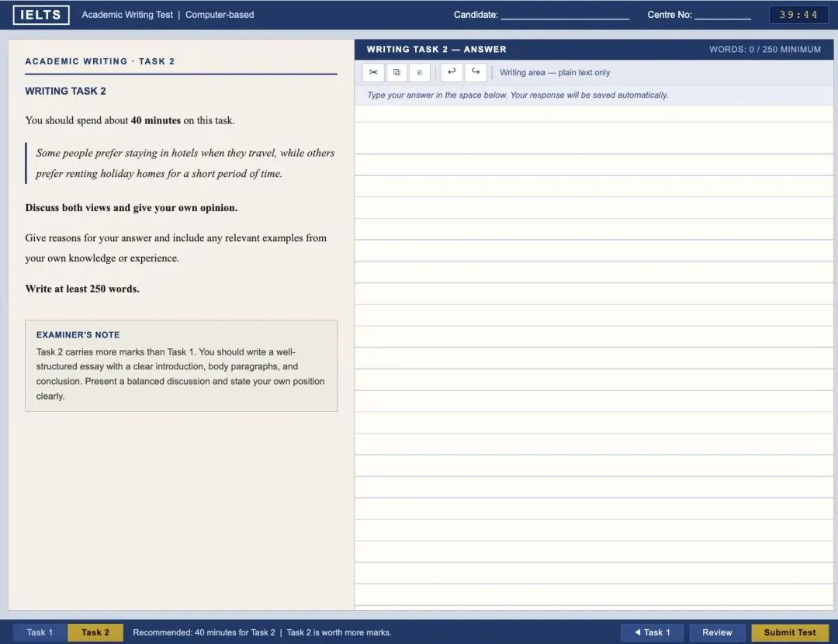Click 'Recommended: 40 minutes for Task 2' footer text
Screen dimensions: 838x644
204,632
